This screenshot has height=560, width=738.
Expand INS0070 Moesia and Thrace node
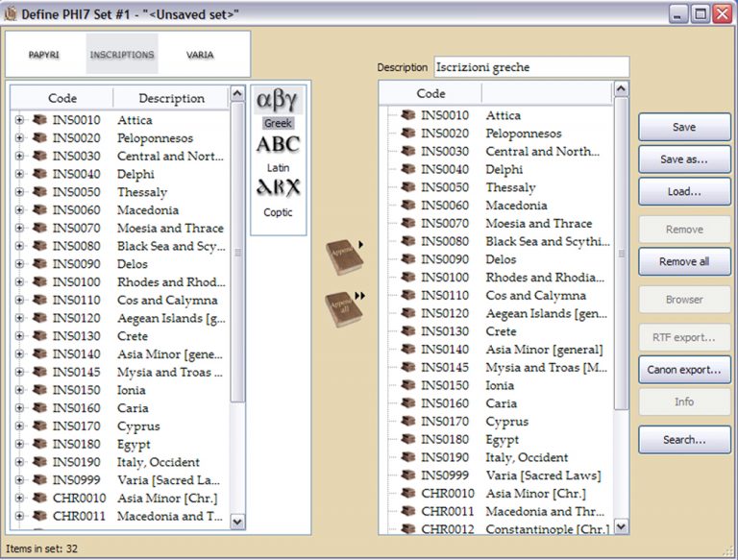pyautogui.click(x=19, y=228)
